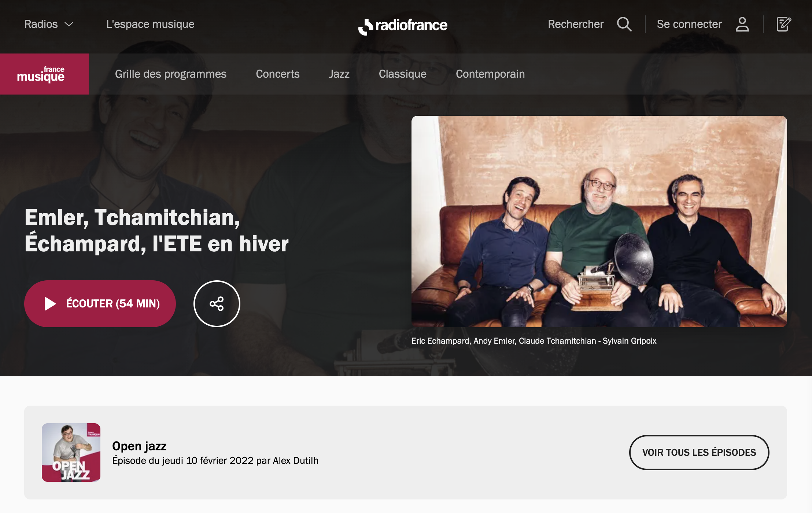Open Grille des programmes

(x=170, y=74)
